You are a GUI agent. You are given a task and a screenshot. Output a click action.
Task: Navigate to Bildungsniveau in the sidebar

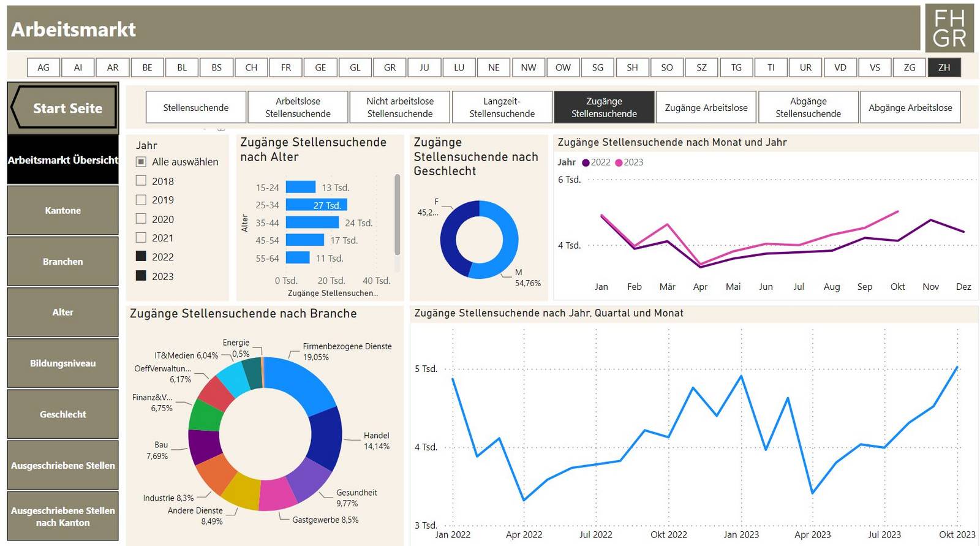pyautogui.click(x=62, y=363)
